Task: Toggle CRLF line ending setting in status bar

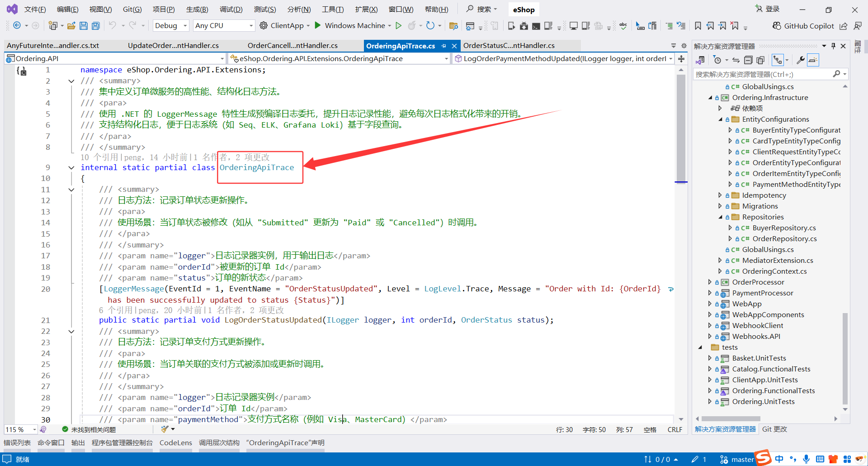Action: (675, 430)
